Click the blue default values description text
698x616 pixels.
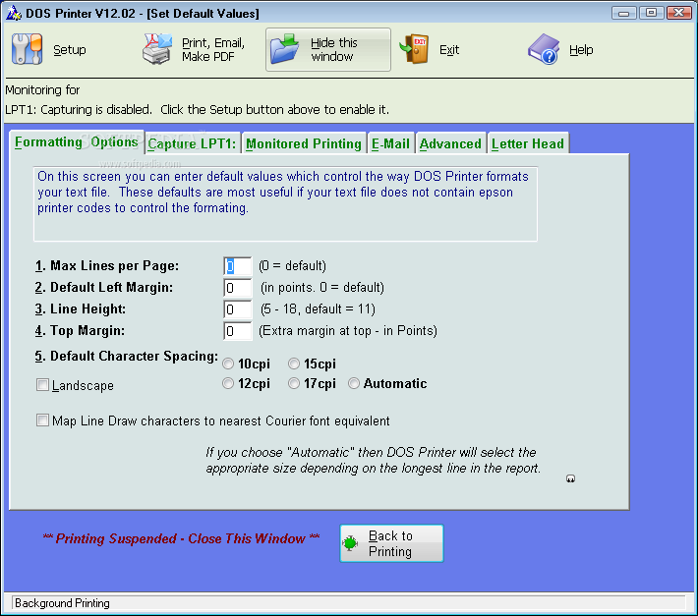[283, 193]
